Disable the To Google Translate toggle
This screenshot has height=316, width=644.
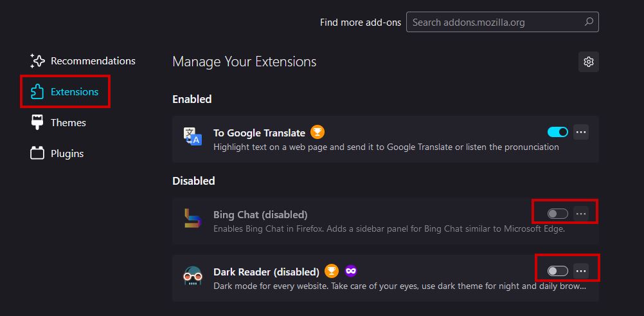(x=557, y=132)
